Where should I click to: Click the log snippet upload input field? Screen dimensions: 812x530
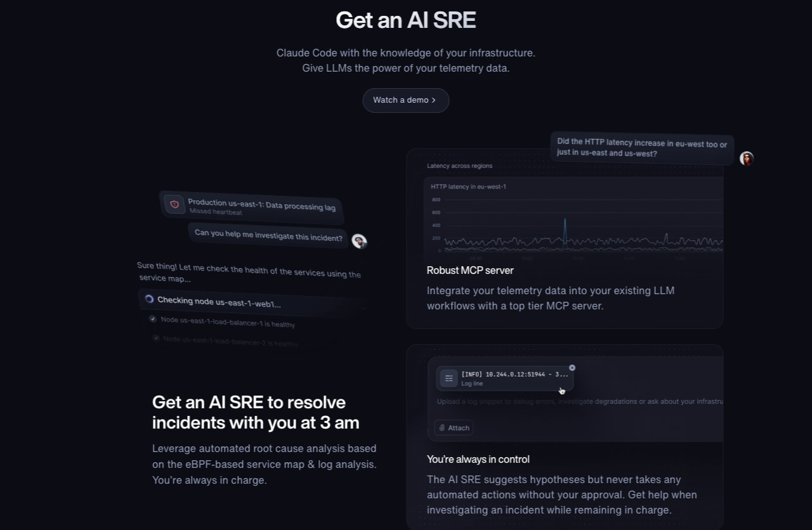[579, 401]
